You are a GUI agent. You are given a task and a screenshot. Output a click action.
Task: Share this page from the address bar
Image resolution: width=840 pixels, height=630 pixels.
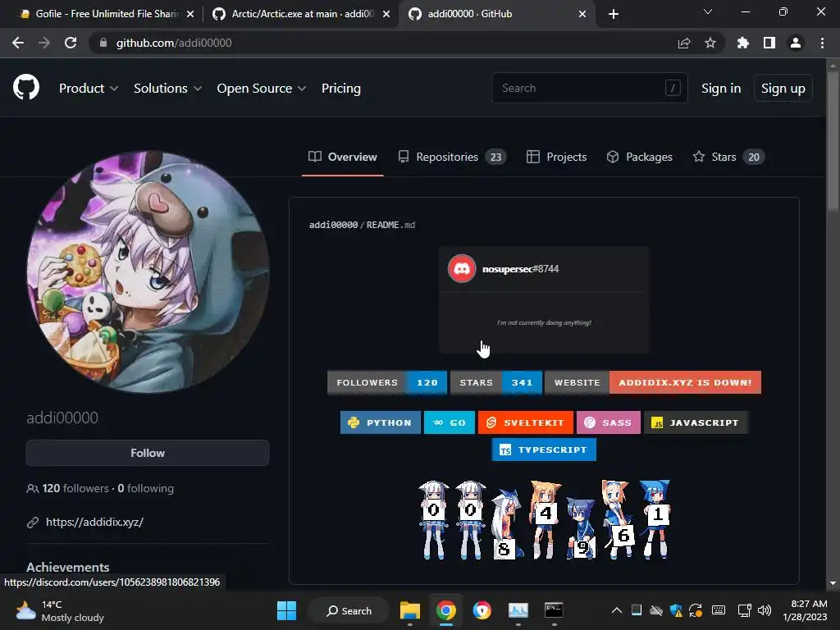pos(684,43)
